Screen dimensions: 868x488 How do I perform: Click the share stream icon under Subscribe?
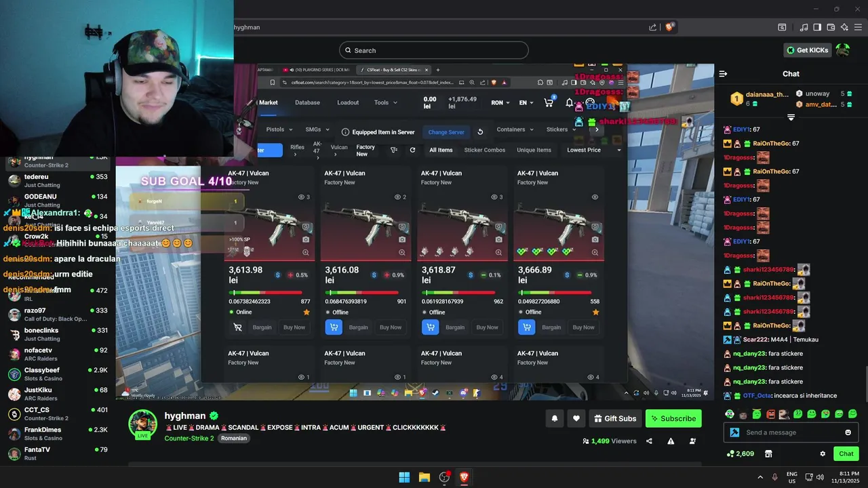tap(649, 441)
